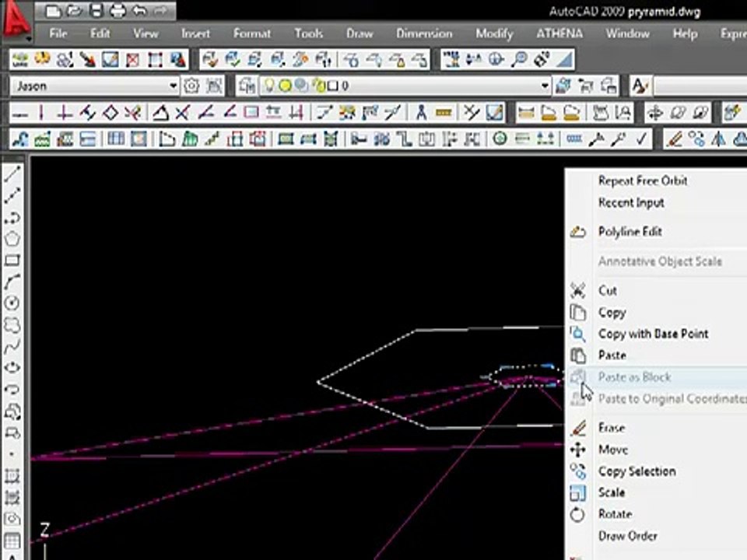
Task: Toggle the layer on/off lightbulb icon
Action: [269, 86]
